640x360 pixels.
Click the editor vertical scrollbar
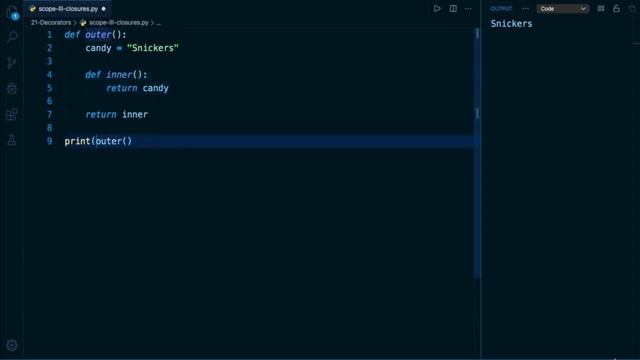click(477, 153)
